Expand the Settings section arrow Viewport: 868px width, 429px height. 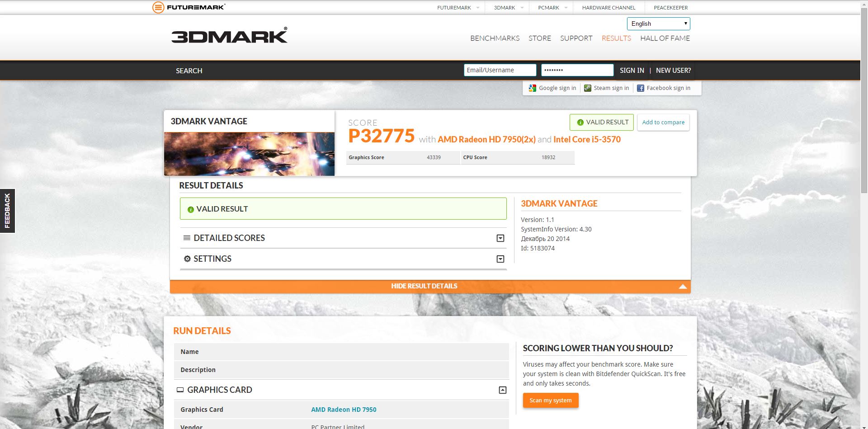coord(500,259)
